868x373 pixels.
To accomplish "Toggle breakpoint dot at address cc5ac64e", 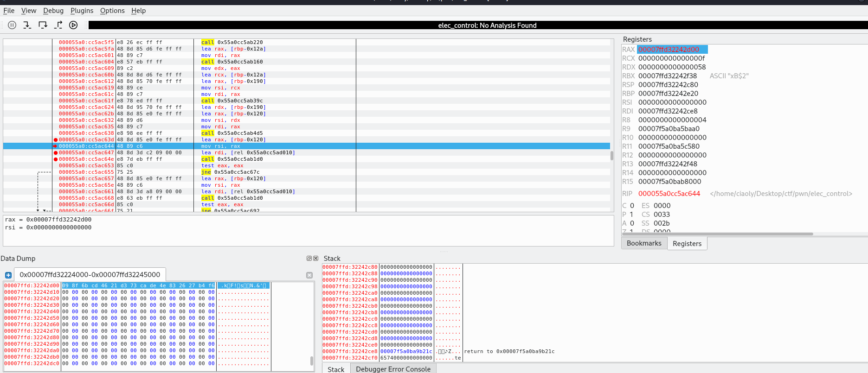I will [x=56, y=159].
